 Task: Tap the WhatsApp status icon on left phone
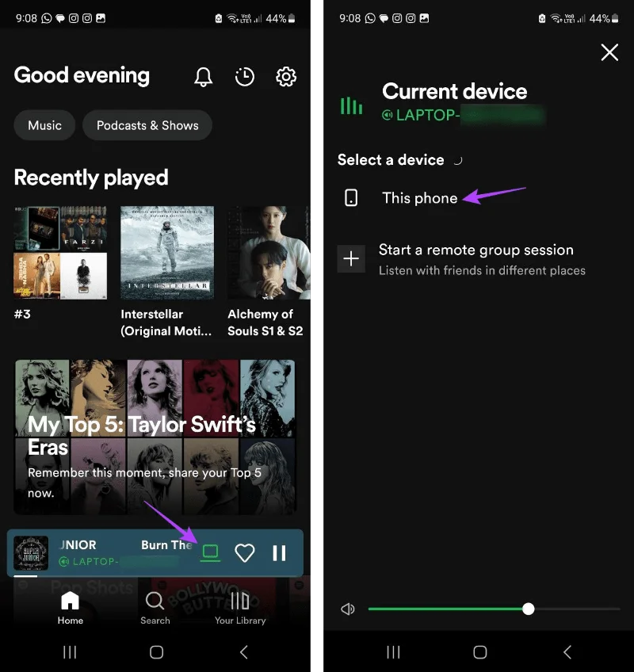tap(46, 18)
